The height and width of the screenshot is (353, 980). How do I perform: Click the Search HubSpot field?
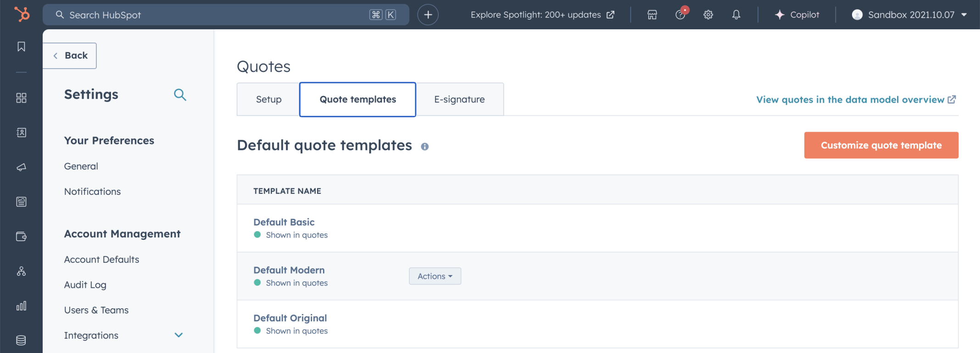click(x=226, y=15)
